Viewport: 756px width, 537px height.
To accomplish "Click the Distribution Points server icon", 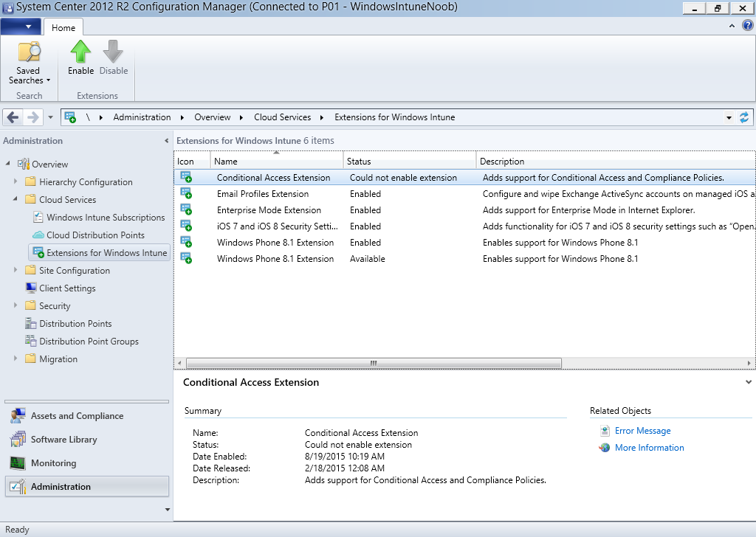I will [31, 323].
